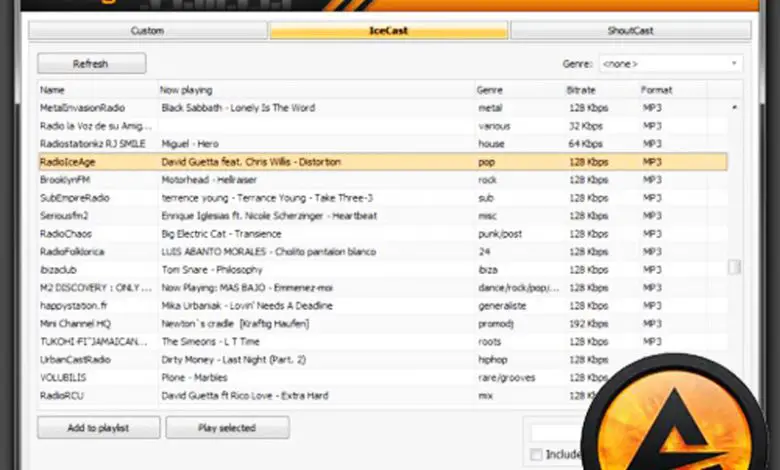Click Add to playlist button
780x470 pixels.
point(98,428)
